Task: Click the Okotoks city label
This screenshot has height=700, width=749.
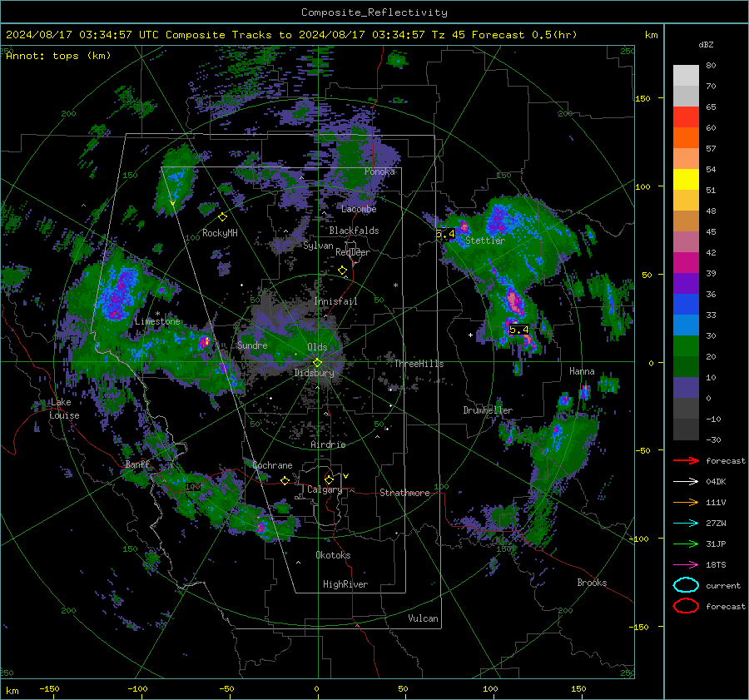Action: [333, 555]
